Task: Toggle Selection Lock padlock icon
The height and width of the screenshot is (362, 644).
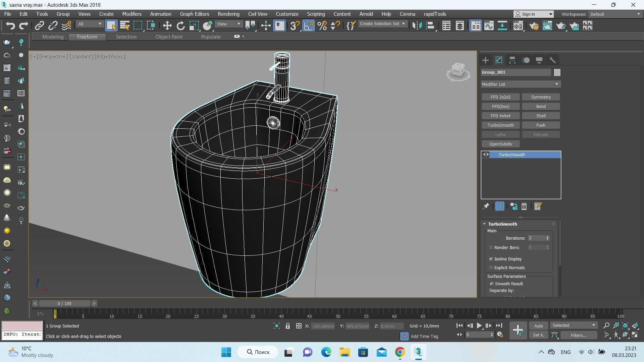Action: coord(287,326)
